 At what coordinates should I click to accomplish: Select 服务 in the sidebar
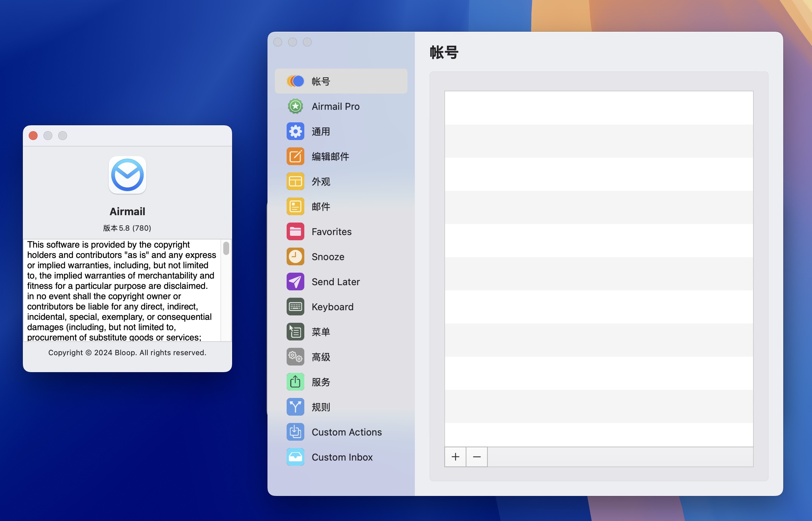pos(341,382)
